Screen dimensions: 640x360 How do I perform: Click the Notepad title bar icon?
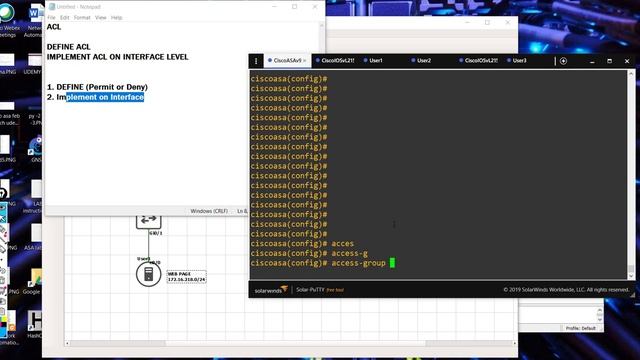pos(52,7)
